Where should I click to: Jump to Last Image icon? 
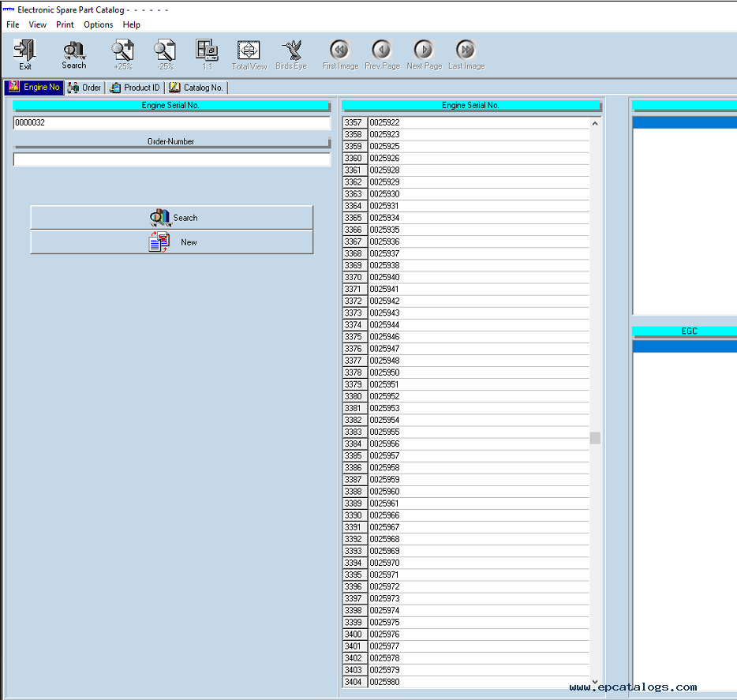[466, 52]
